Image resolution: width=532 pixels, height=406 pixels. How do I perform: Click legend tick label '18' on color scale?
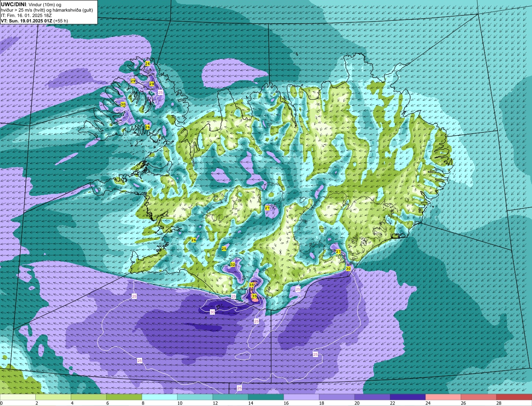[x=321, y=403]
